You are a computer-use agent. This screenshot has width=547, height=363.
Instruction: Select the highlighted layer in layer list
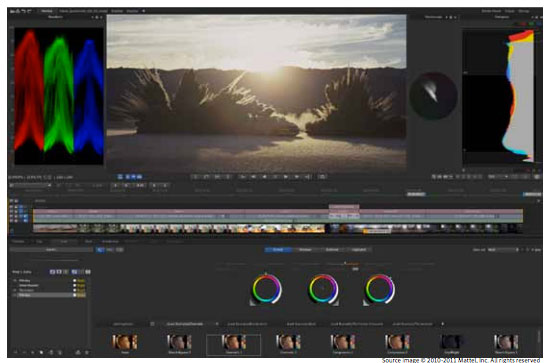[44, 295]
